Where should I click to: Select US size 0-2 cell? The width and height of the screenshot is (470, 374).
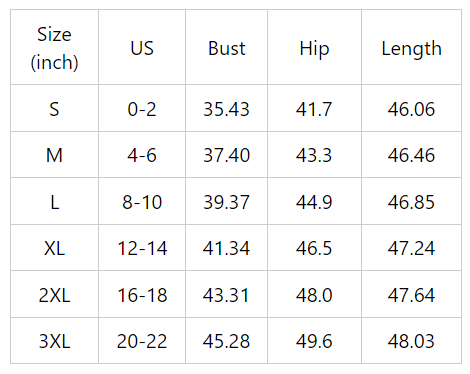point(142,108)
